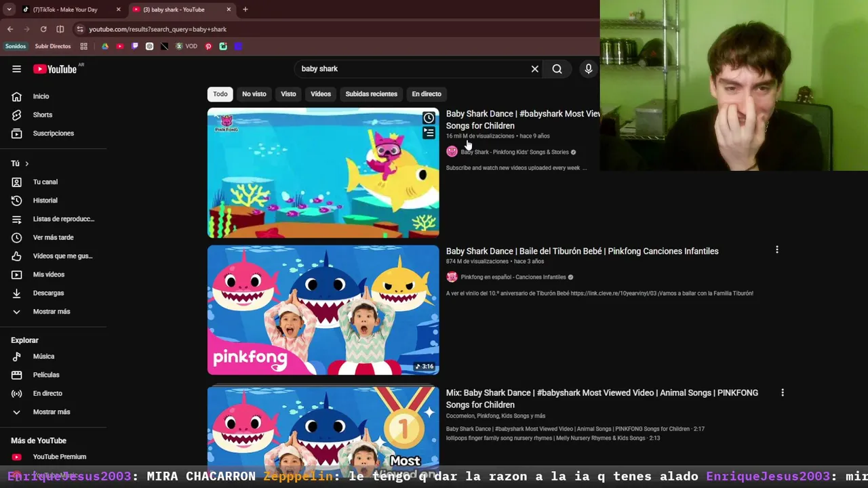The image size is (868, 488).
Task: Select the Subidas recientes filter chip
Action: pyautogui.click(x=372, y=94)
